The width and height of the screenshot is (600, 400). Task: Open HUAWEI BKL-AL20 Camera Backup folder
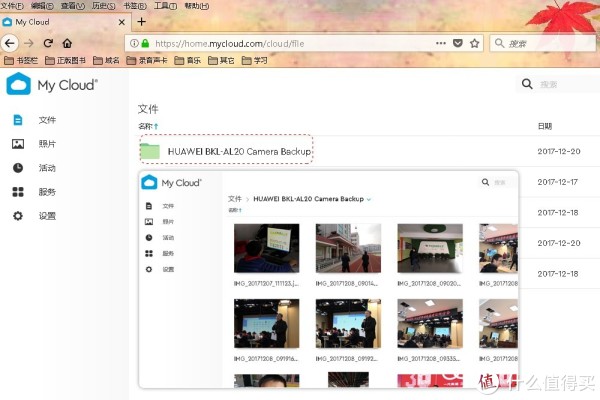[227, 149]
